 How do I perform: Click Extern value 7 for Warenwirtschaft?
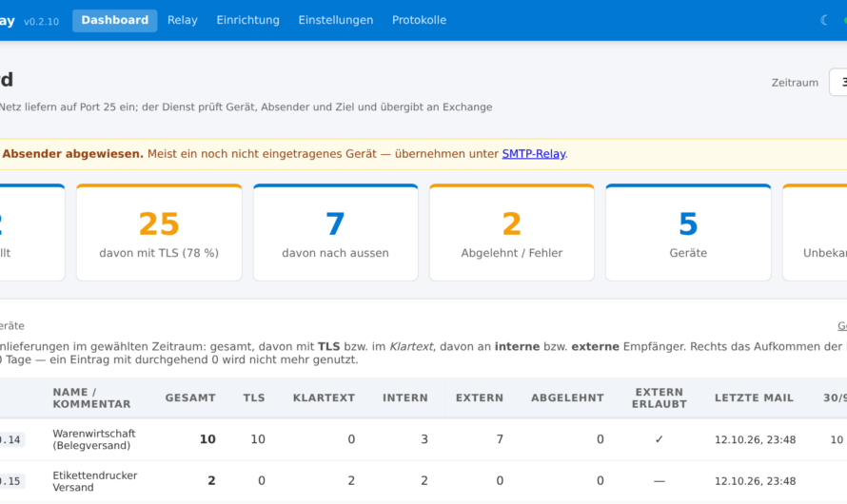point(500,439)
